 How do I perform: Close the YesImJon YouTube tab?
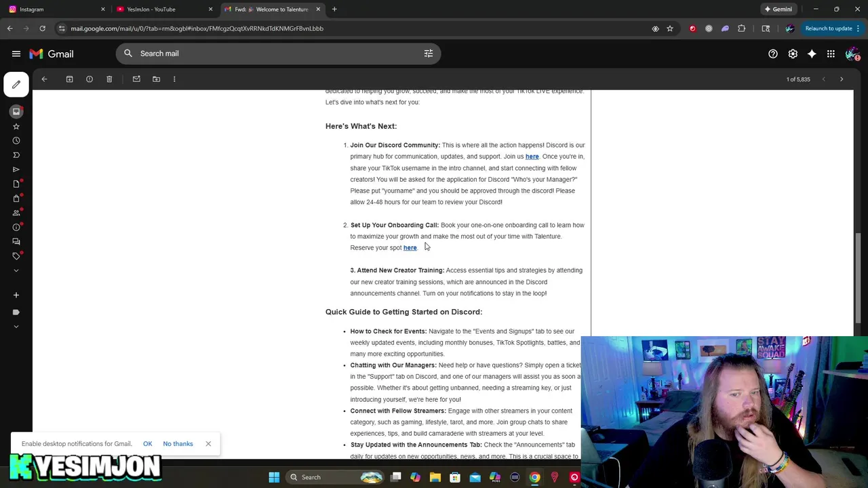[210, 9]
